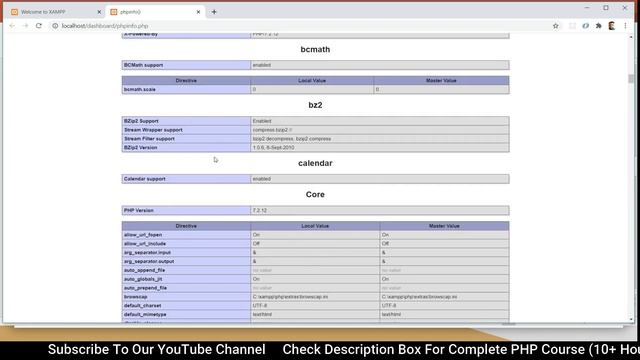The width and height of the screenshot is (640, 360).
Task: Click the Core table Local Value header
Action: pyautogui.click(x=315, y=226)
